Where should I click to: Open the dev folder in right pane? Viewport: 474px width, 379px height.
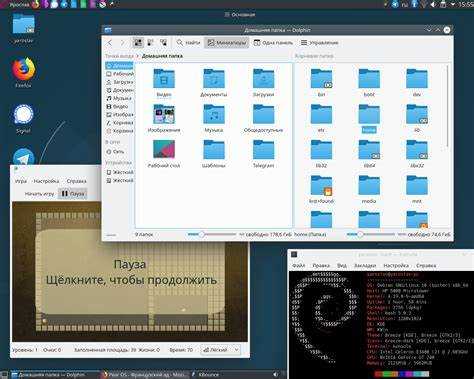[x=417, y=82]
